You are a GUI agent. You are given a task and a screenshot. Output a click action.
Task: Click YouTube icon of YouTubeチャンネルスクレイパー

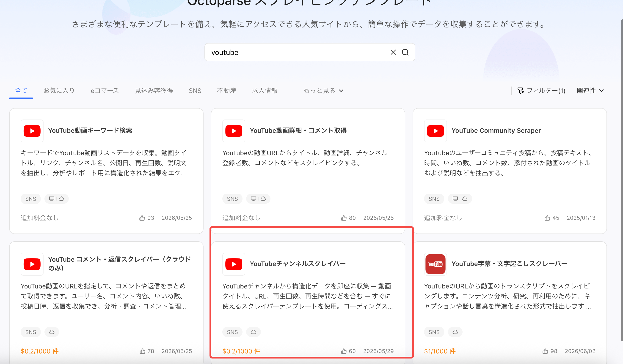234,264
